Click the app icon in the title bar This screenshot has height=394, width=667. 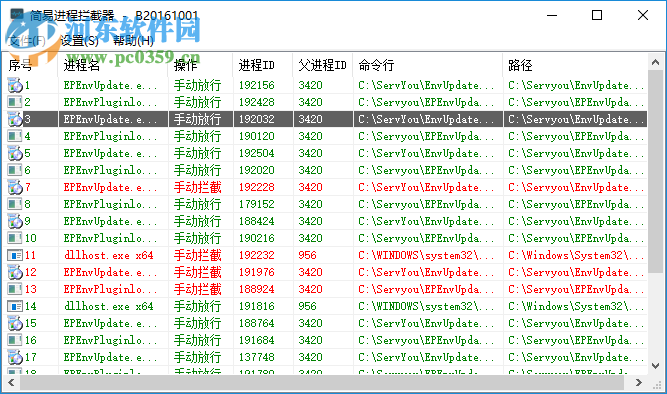17,15
